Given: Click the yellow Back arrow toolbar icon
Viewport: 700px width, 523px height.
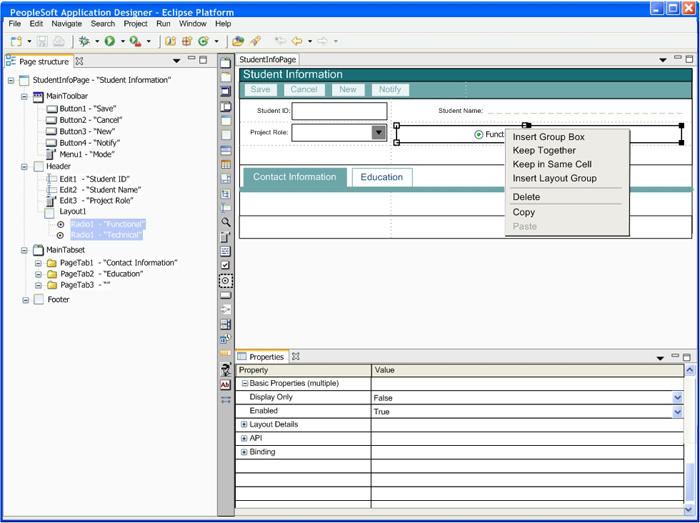Looking at the screenshot, I should tap(297, 42).
